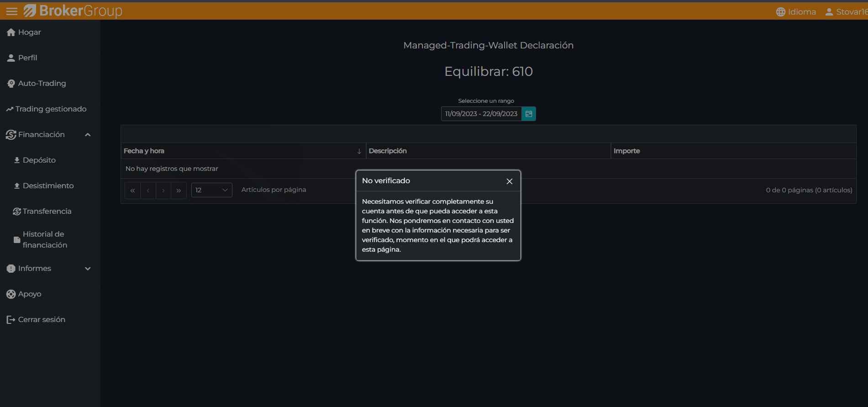This screenshot has width=868, height=407.
Task: Log out via Cerrar sesión
Action: [x=36, y=319]
